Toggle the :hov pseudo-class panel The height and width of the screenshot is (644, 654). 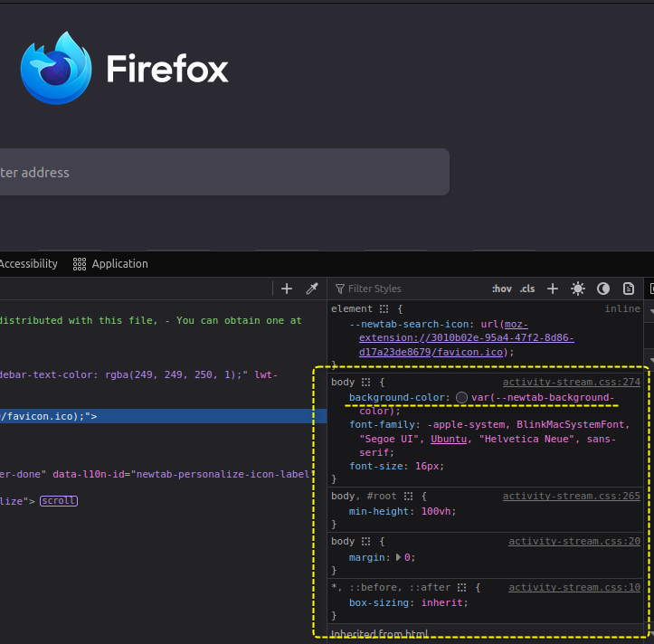coord(502,289)
